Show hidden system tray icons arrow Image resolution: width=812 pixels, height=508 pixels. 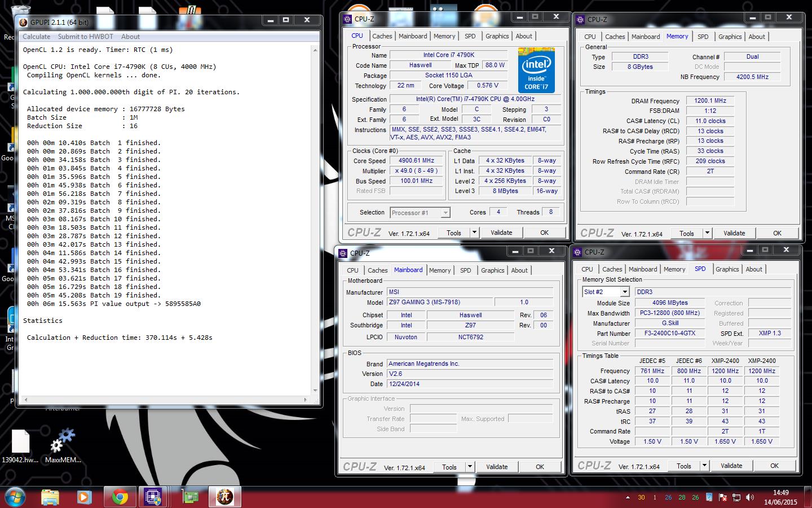(x=628, y=498)
